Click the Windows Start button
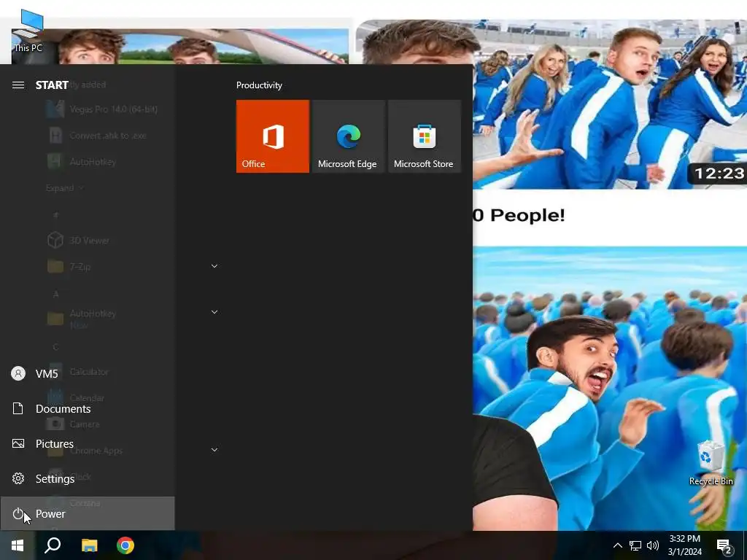 pos(18,545)
